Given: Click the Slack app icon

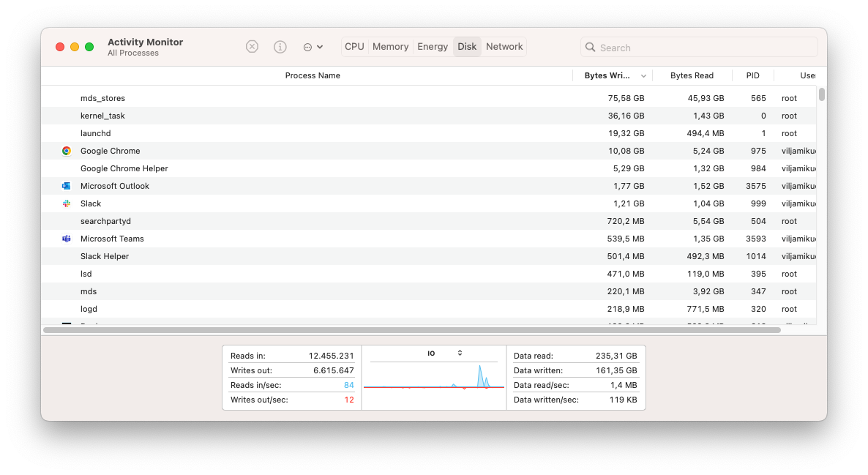Looking at the screenshot, I should click(67, 203).
